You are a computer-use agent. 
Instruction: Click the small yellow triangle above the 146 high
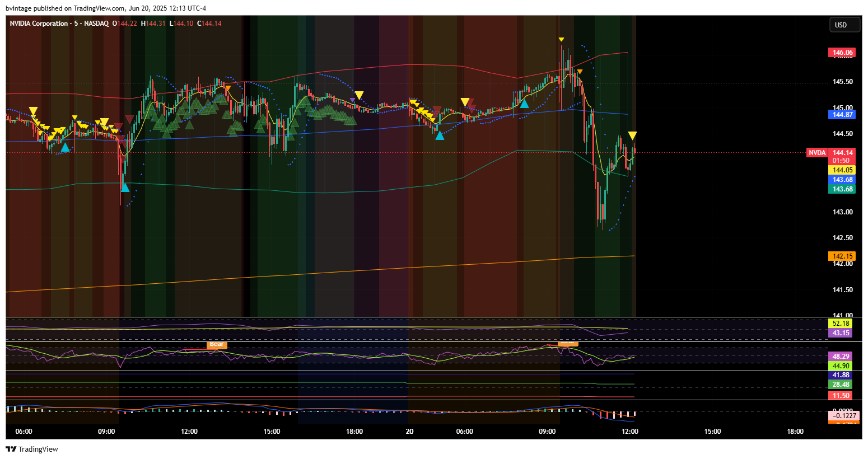(561, 39)
